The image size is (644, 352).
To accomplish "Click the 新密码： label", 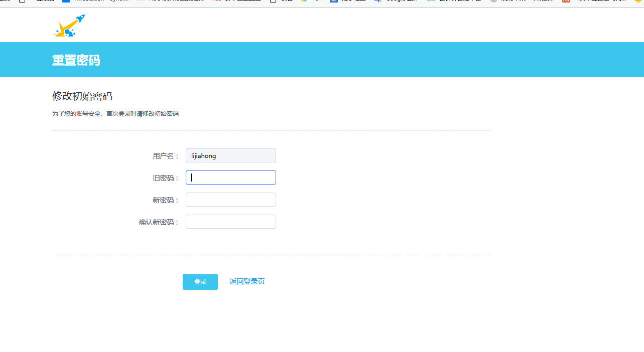I will click(166, 200).
